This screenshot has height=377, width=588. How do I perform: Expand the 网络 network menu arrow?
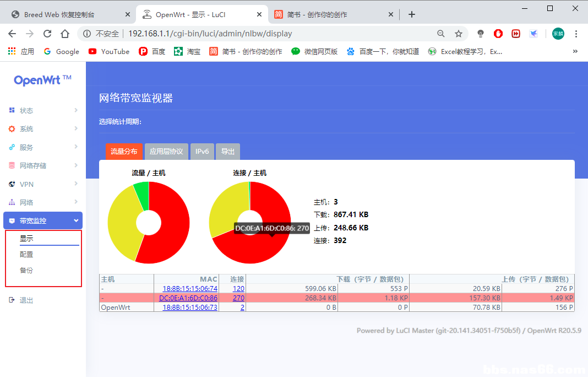point(76,202)
